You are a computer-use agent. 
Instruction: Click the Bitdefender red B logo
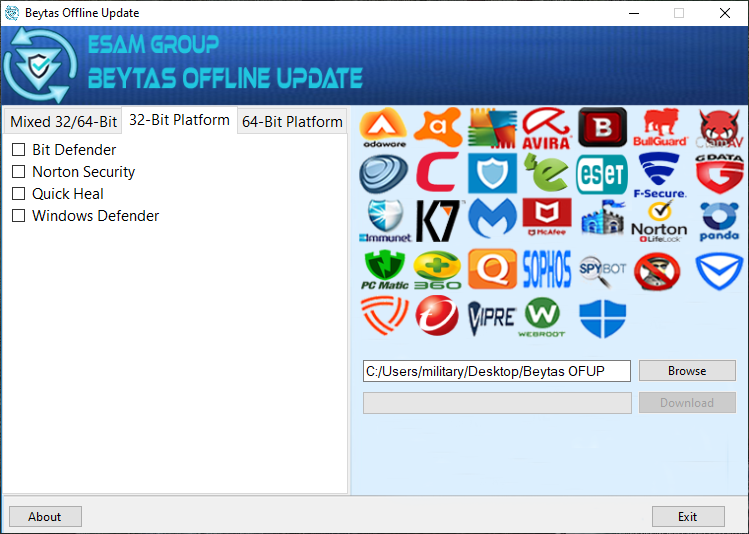coord(602,127)
